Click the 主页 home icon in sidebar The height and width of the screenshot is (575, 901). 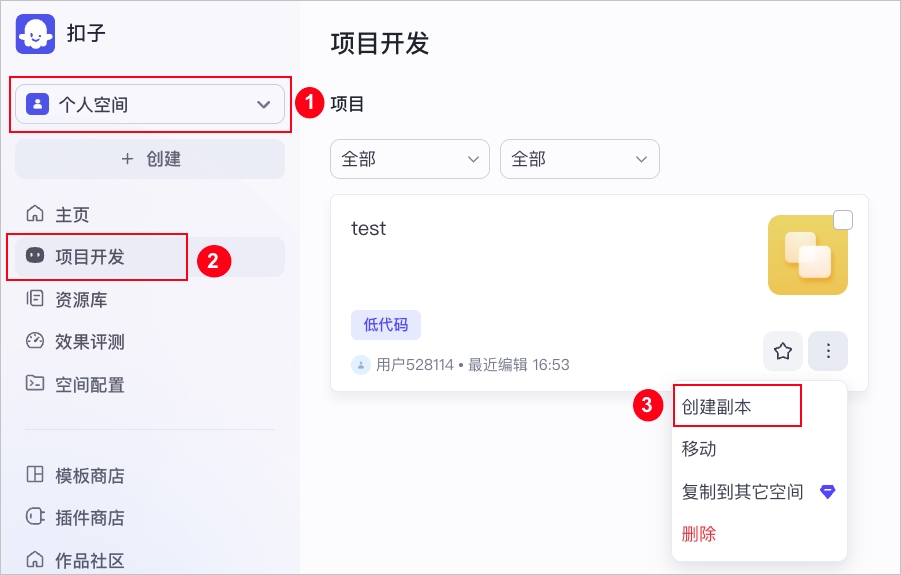(35, 213)
